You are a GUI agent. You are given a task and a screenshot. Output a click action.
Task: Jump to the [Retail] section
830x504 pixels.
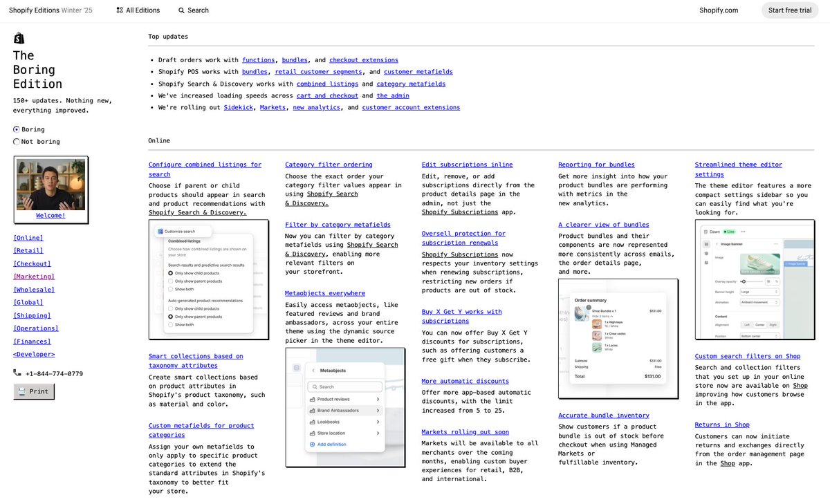[x=28, y=251]
